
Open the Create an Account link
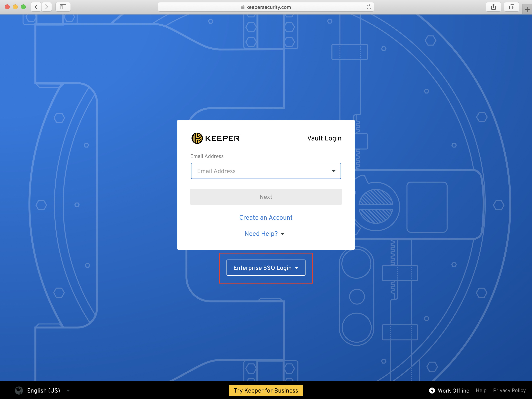266,217
